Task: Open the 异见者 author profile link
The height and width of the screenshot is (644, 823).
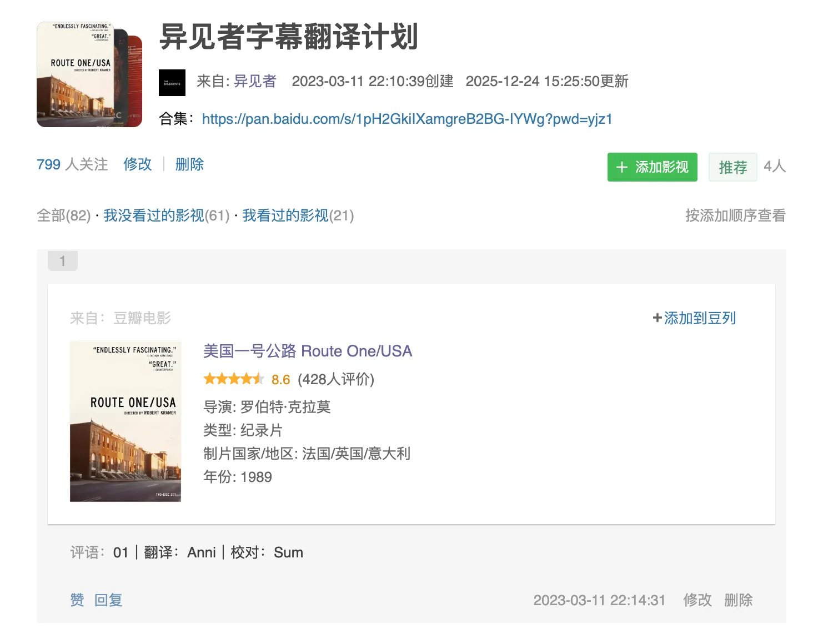Action: coord(255,82)
